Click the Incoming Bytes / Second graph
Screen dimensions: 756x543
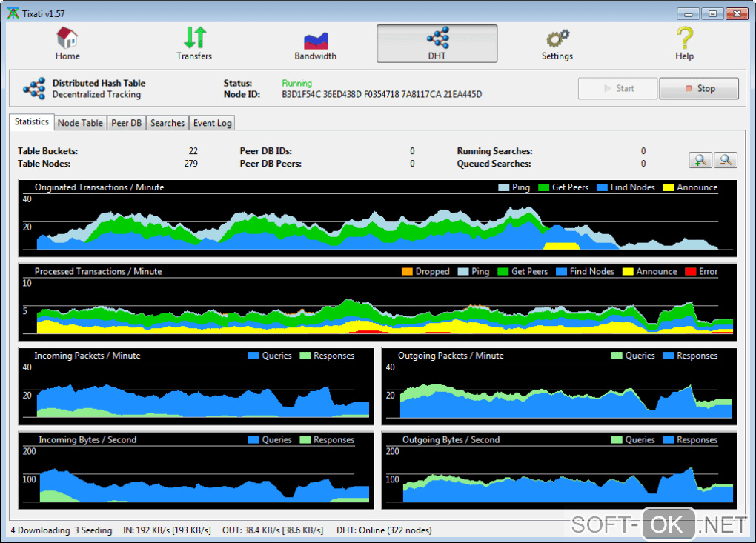coord(196,470)
